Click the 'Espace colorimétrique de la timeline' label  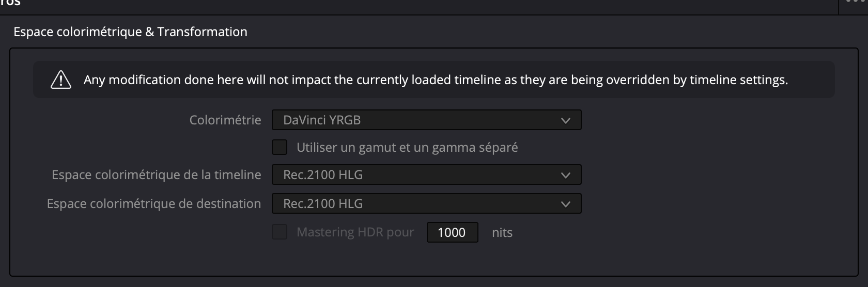pyautogui.click(x=156, y=175)
